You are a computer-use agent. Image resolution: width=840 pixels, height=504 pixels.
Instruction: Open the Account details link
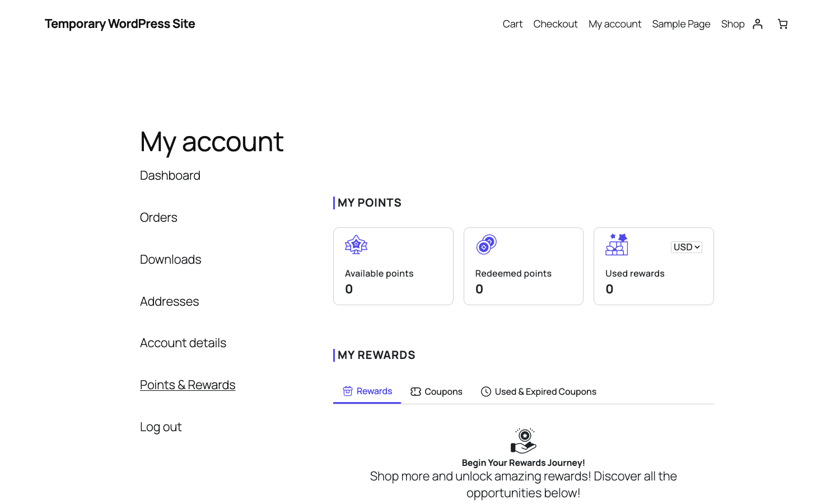point(183,343)
